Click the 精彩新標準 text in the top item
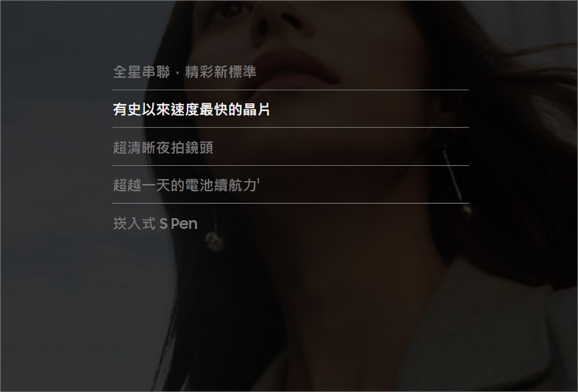The image size is (578, 392). (220, 72)
